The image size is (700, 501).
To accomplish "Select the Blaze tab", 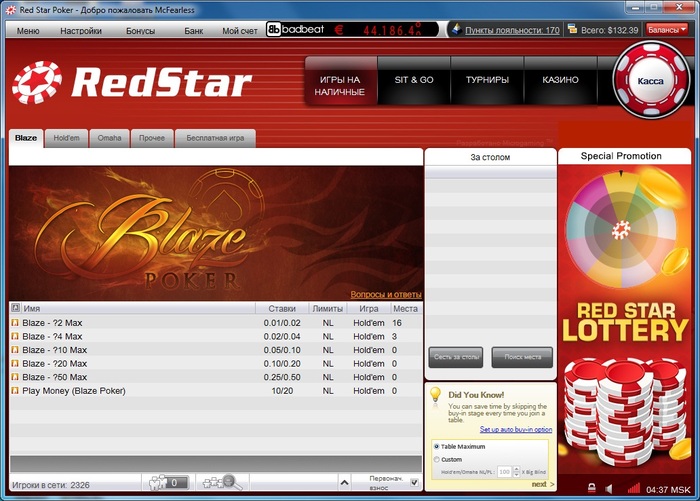I will 26,138.
